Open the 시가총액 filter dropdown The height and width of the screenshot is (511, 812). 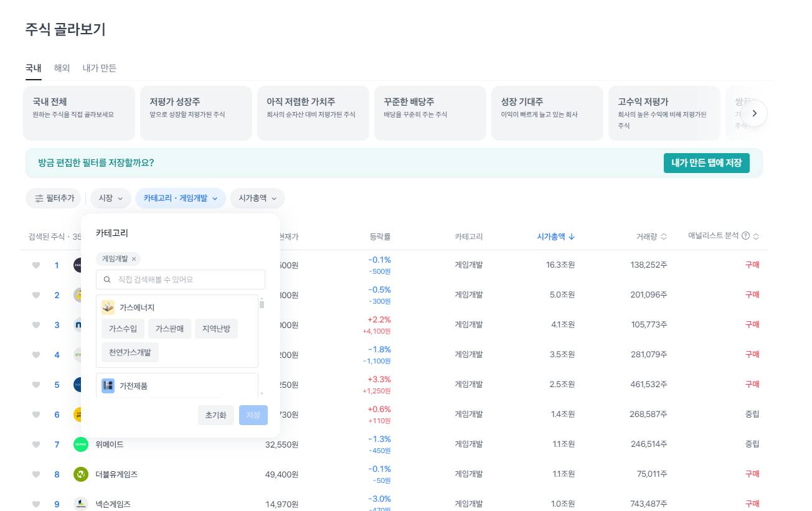[257, 198]
